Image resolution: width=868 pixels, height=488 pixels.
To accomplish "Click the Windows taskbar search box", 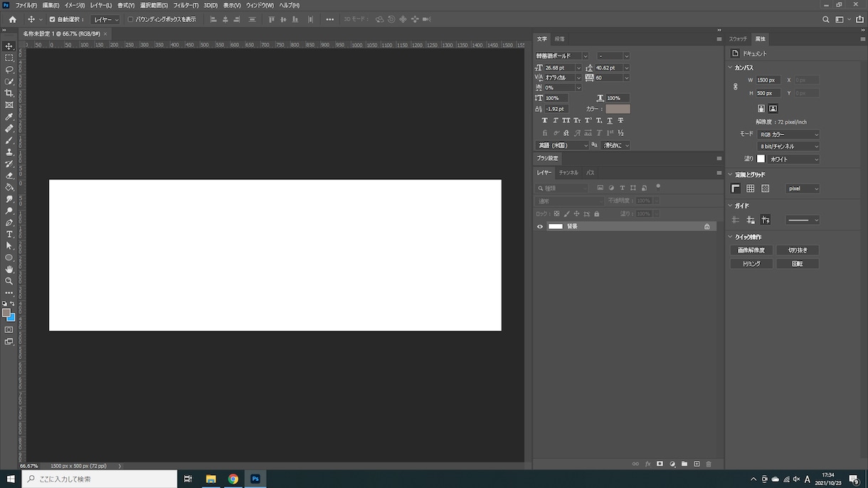I will coord(100,479).
